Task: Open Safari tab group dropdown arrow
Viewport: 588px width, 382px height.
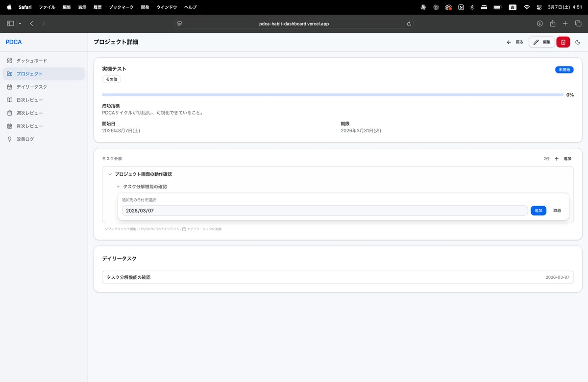Action: click(20, 24)
